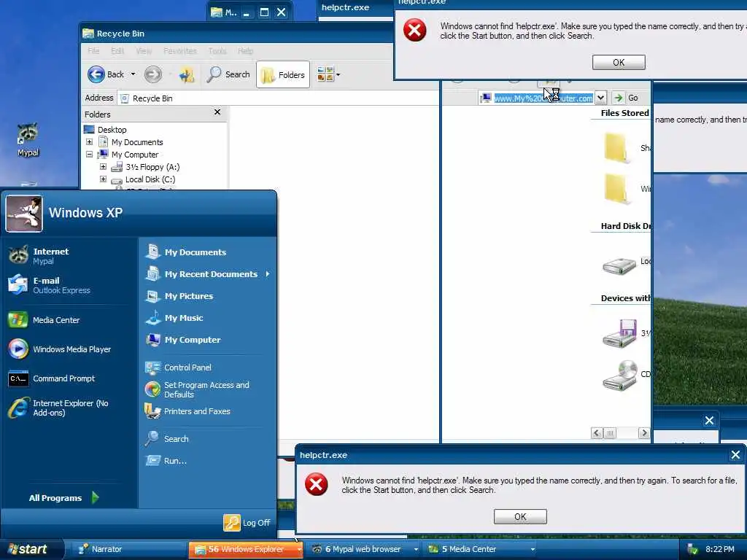Viewport: 747px width, 560px height.
Task: Select Local Disk (C:) drive icon in tree
Action: (x=117, y=180)
